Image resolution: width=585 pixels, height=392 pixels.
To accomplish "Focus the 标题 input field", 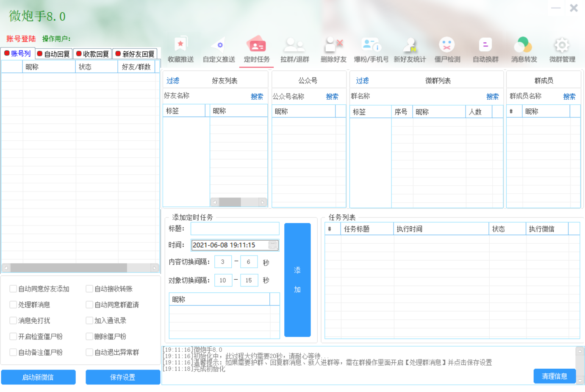I will pos(235,228).
